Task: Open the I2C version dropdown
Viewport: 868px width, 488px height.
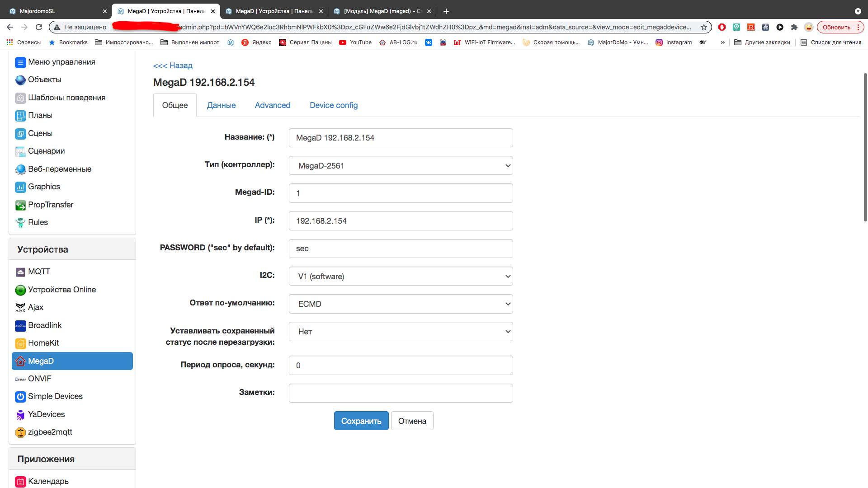Action: point(401,277)
